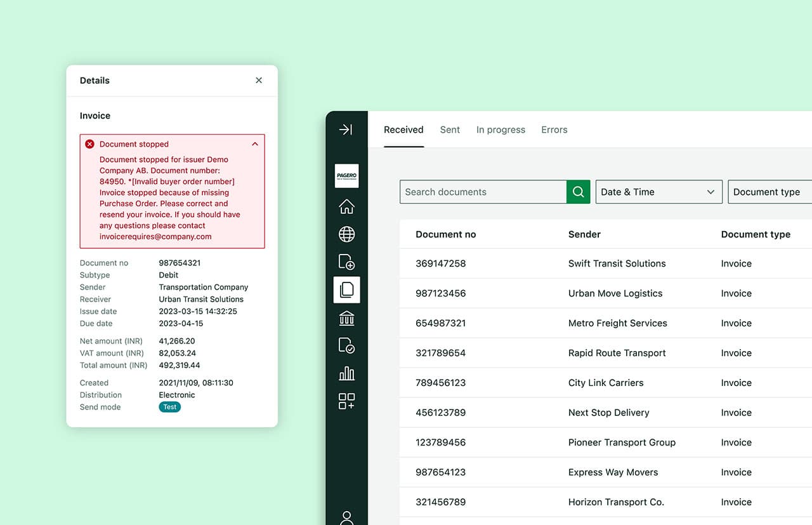Viewport: 812px width, 525px height.
Task: Click sender Express Way Movers
Action: click(613, 472)
